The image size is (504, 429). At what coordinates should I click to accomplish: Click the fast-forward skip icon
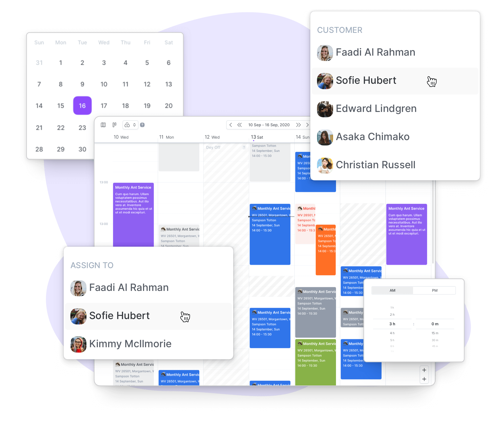[298, 125]
